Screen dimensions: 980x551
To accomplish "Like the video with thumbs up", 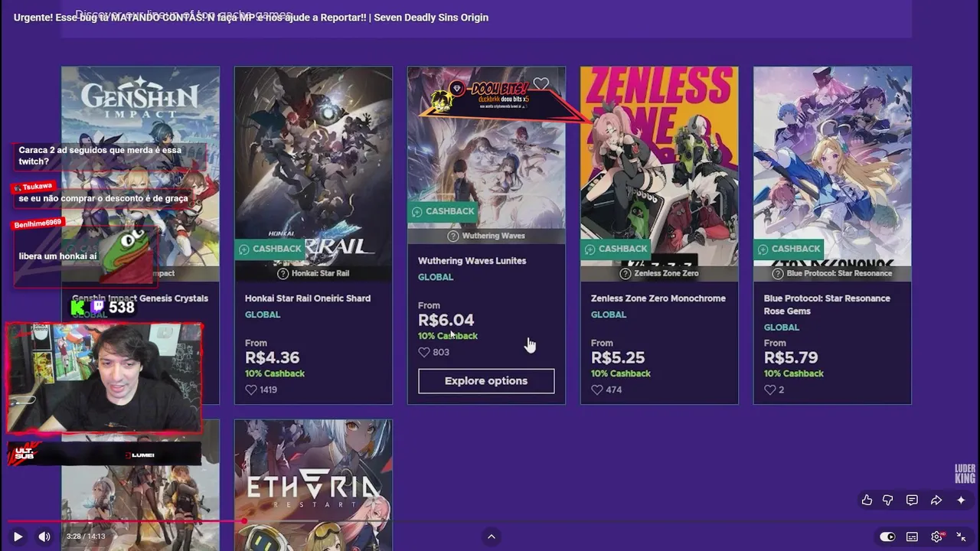I will pyautogui.click(x=867, y=500).
